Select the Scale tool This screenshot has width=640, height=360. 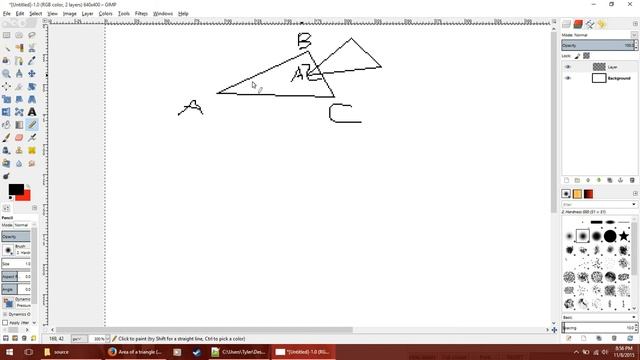click(7, 99)
